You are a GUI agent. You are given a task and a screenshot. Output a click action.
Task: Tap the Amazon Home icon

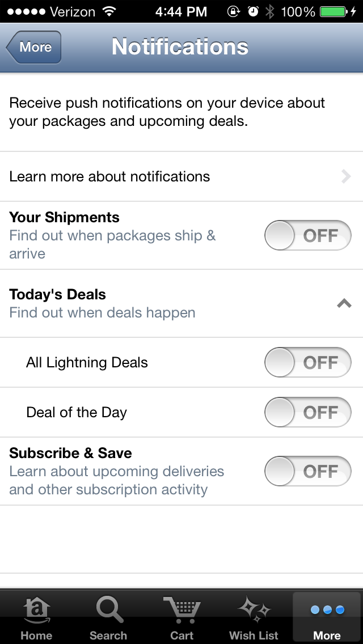tap(36, 609)
